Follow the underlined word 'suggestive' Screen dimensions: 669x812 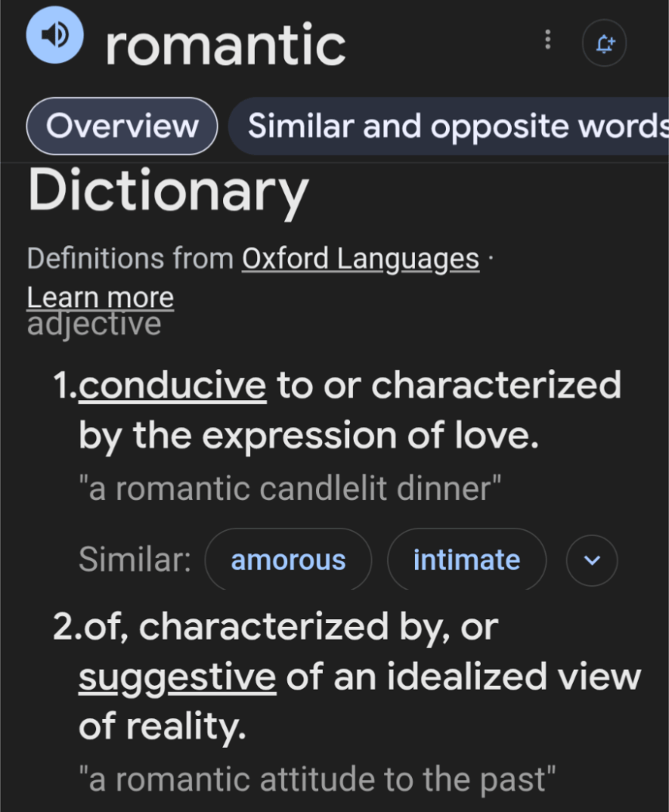[177, 677]
